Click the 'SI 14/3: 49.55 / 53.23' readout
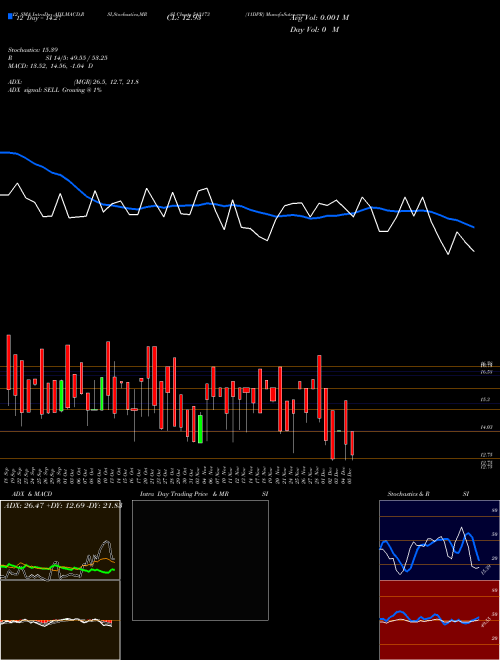 point(77,58)
